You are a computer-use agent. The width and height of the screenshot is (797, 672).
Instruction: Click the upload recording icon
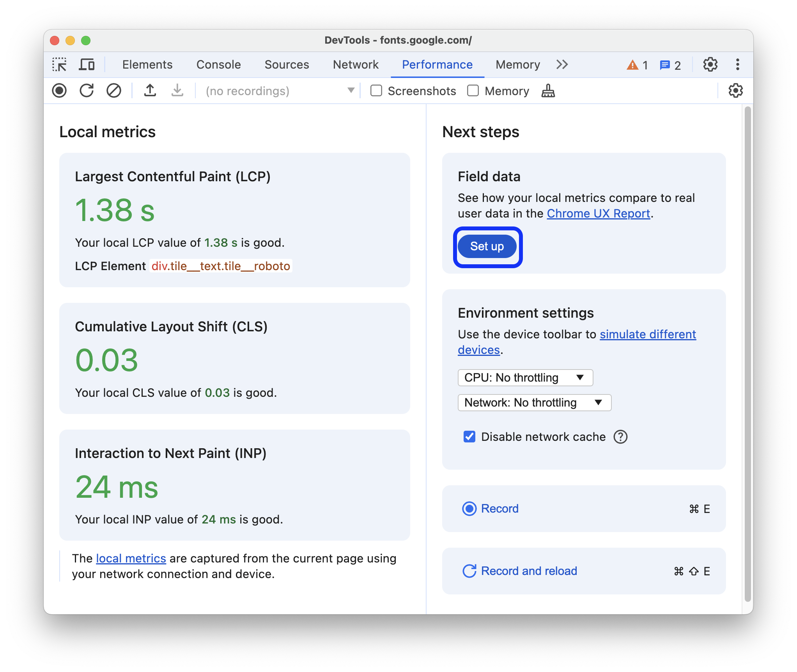[150, 91]
